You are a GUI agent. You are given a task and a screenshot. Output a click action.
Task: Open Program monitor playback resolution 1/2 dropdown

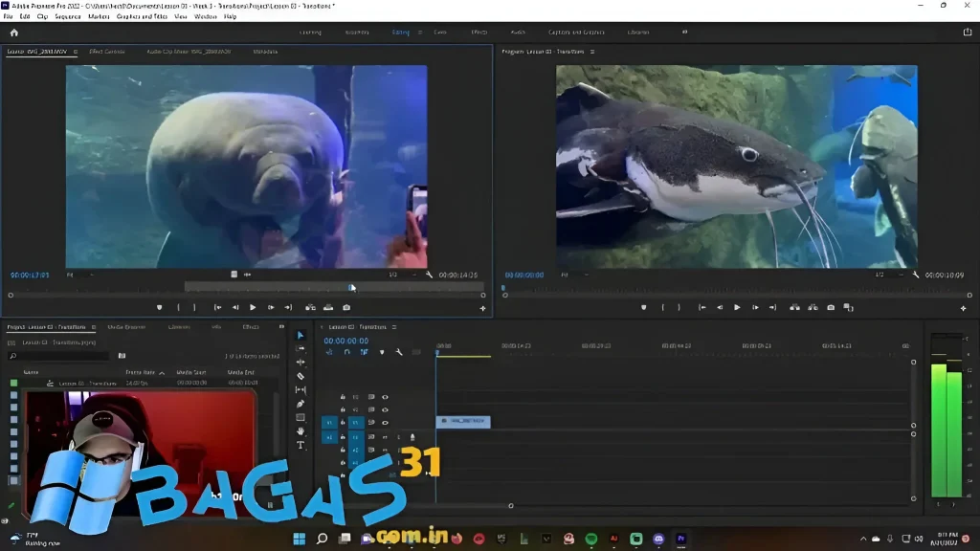889,275
